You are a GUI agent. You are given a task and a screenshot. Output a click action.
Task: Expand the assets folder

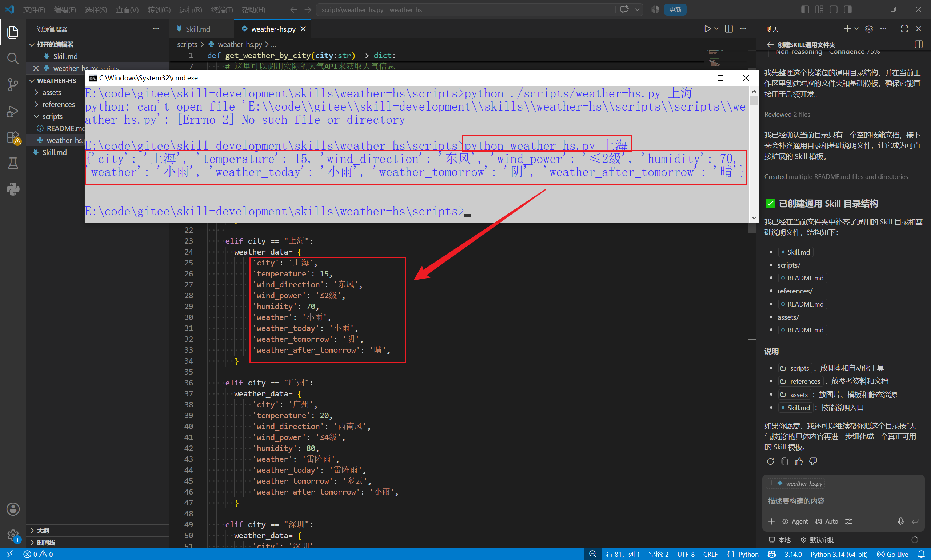pyautogui.click(x=37, y=92)
